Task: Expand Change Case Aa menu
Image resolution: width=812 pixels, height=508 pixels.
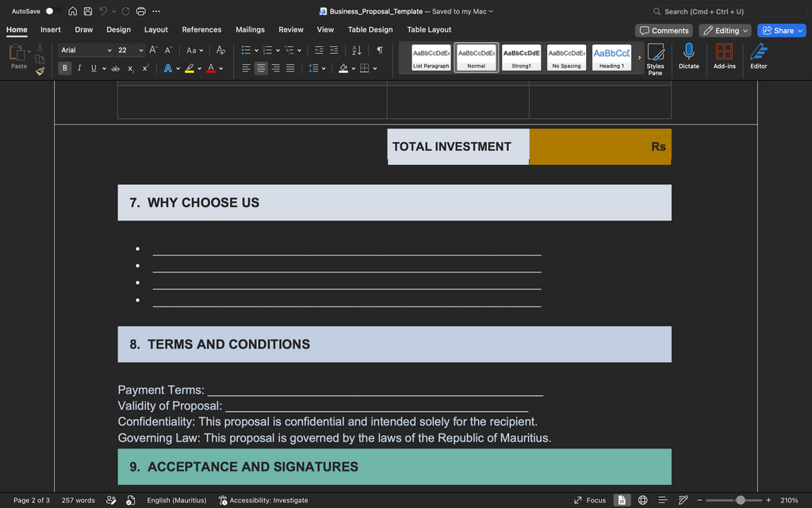Action: [x=195, y=50]
